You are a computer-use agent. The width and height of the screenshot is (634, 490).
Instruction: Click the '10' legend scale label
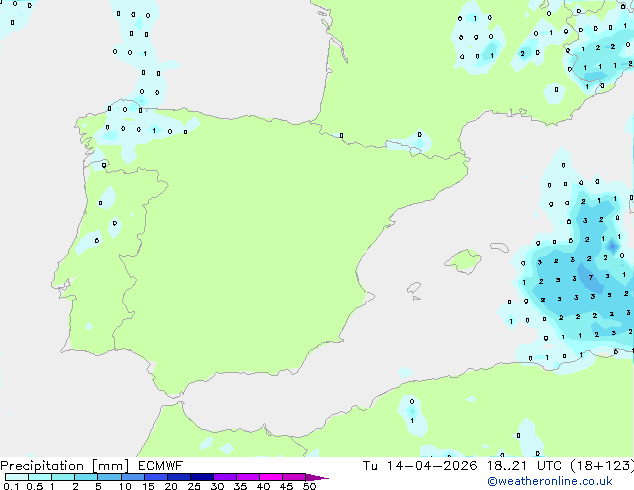125,486
